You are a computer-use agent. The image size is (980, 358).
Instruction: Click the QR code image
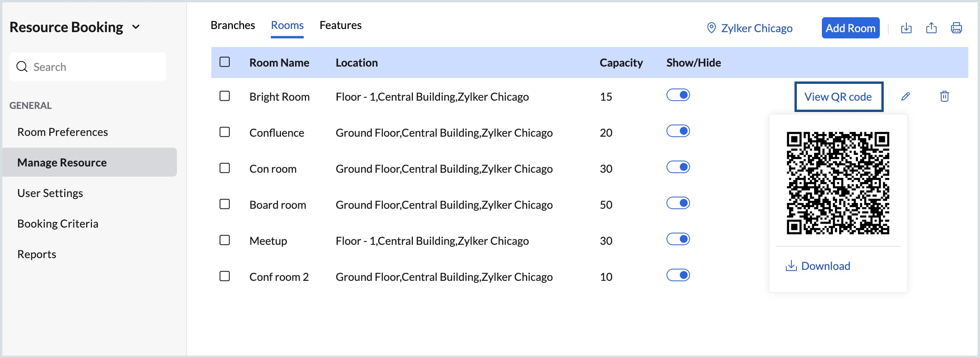tap(838, 183)
